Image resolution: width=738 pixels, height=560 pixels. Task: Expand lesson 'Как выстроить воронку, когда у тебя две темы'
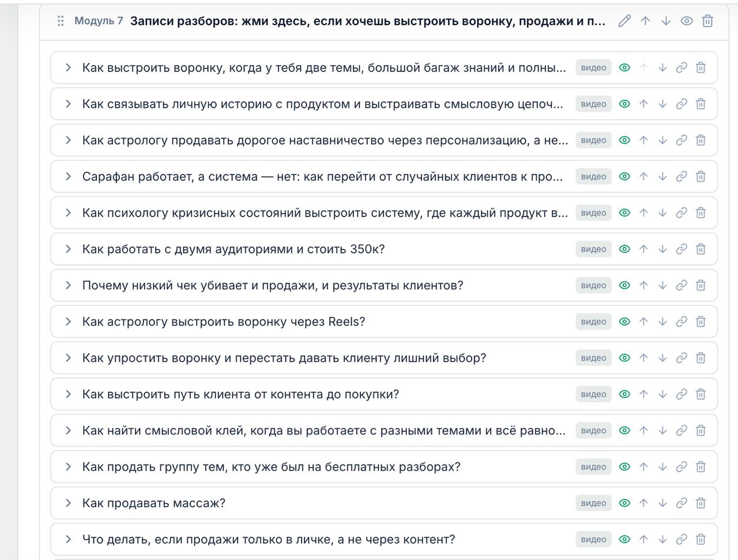pyautogui.click(x=68, y=67)
